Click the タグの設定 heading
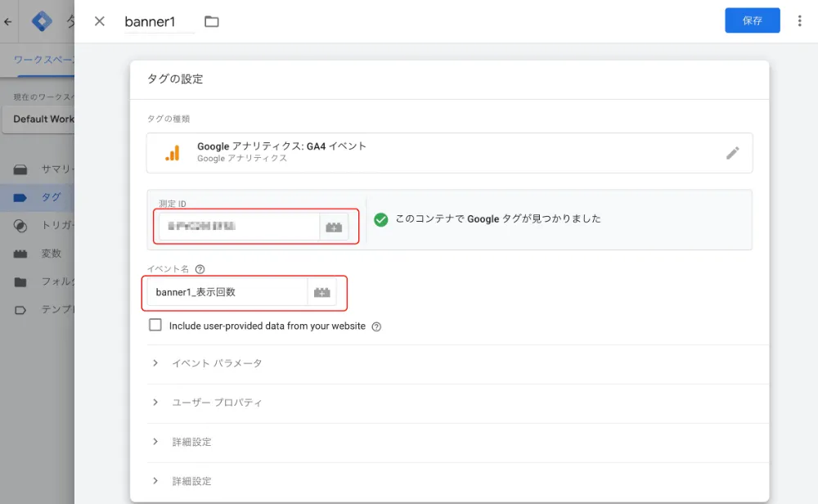 click(175, 79)
